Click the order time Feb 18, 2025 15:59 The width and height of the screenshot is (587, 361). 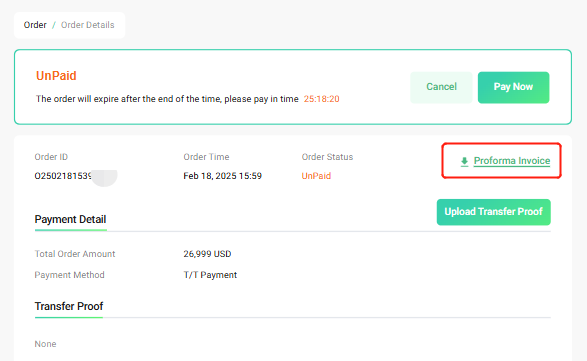pos(223,176)
